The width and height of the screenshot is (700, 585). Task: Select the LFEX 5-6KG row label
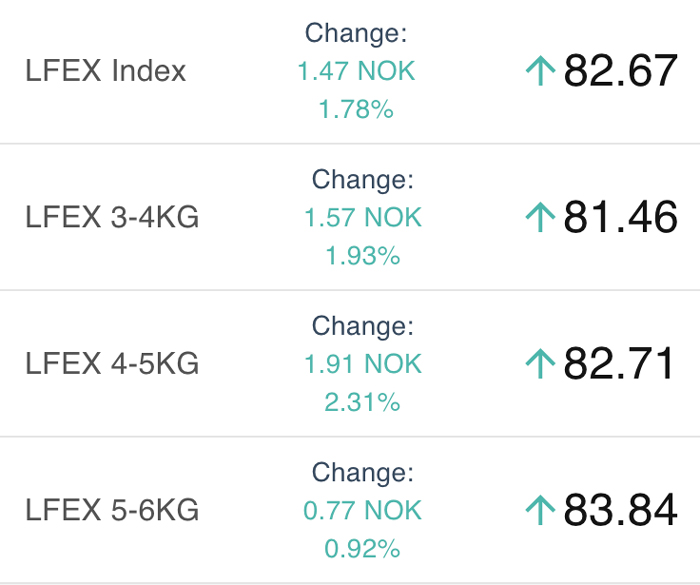pyautogui.click(x=112, y=510)
